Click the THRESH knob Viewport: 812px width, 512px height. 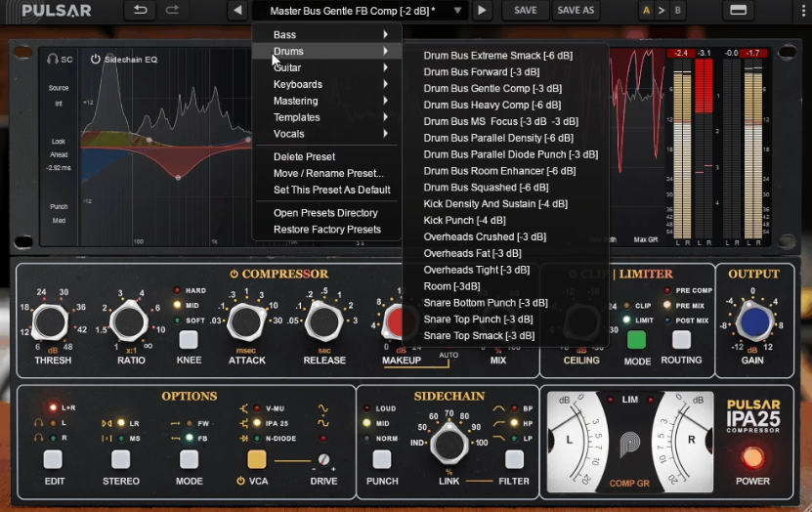51,322
